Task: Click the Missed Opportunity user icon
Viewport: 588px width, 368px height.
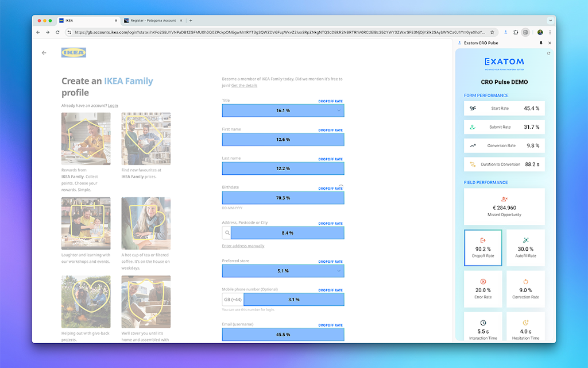Action: [x=504, y=199]
